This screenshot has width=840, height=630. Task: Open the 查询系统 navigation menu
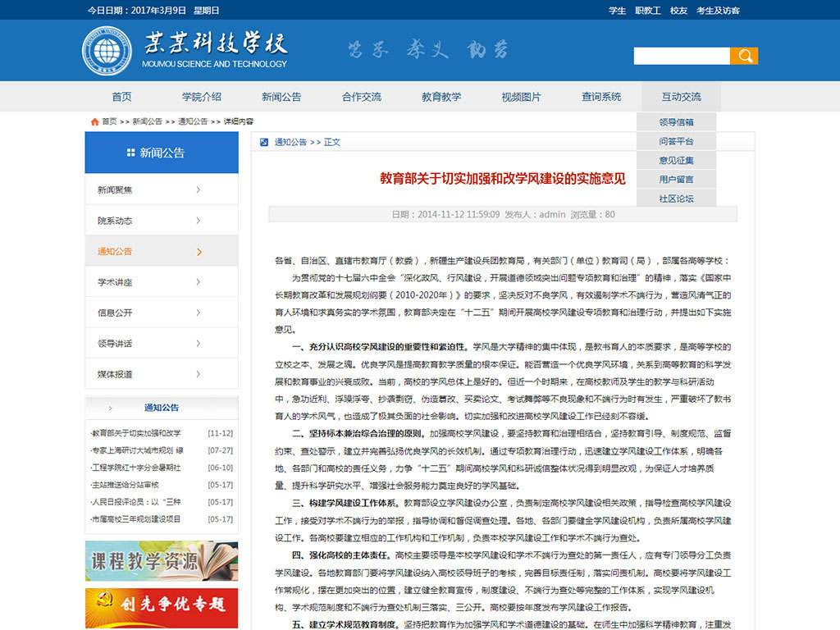[x=601, y=97]
